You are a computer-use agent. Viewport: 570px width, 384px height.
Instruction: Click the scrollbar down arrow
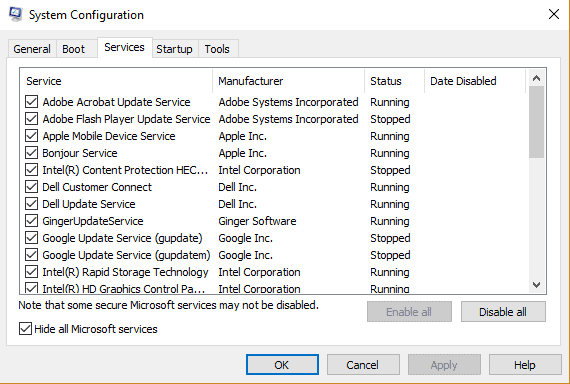(x=537, y=285)
